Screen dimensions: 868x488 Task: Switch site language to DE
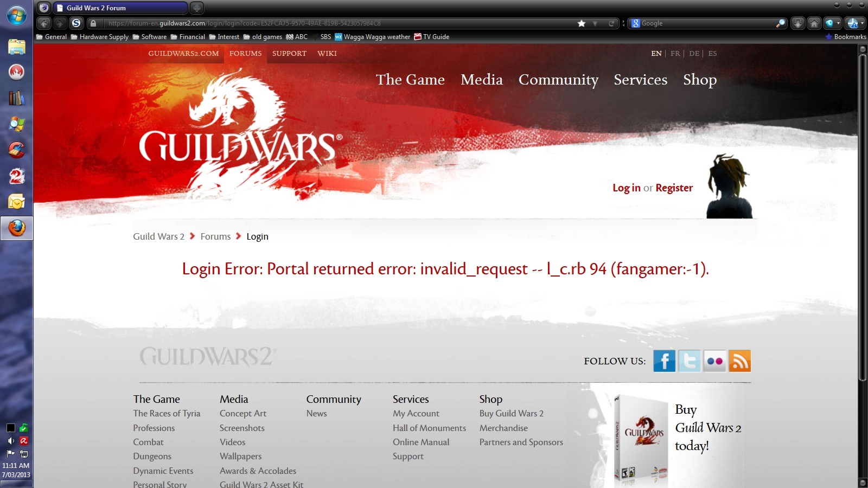(x=694, y=54)
